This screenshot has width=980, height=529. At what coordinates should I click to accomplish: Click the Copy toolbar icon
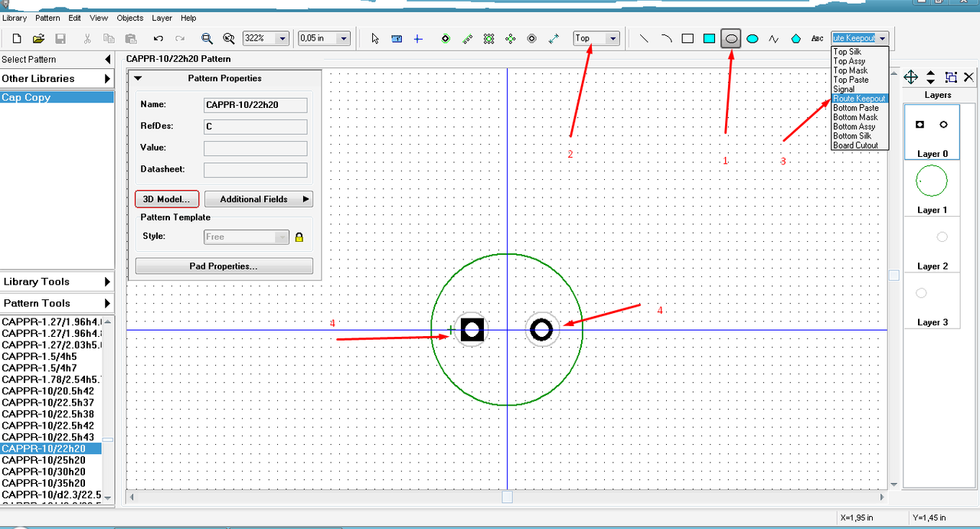109,38
